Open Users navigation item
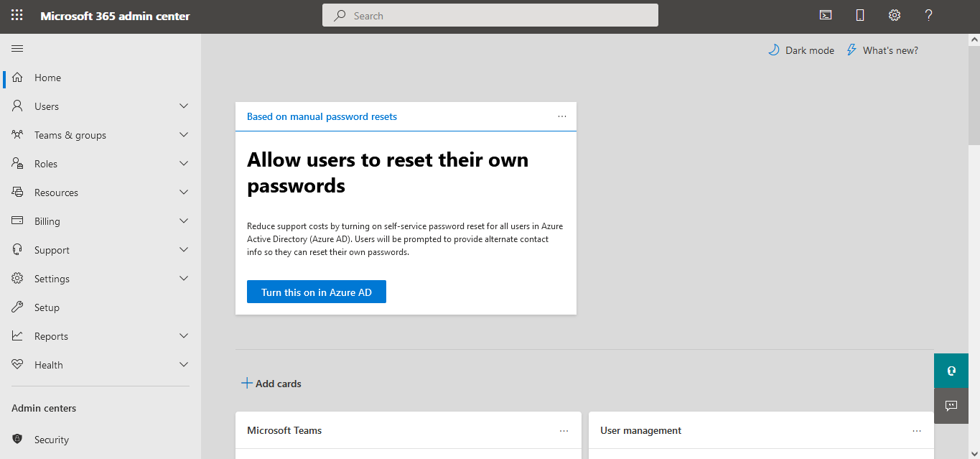980x459 pixels. pyautogui.click(x=101, y=106)
